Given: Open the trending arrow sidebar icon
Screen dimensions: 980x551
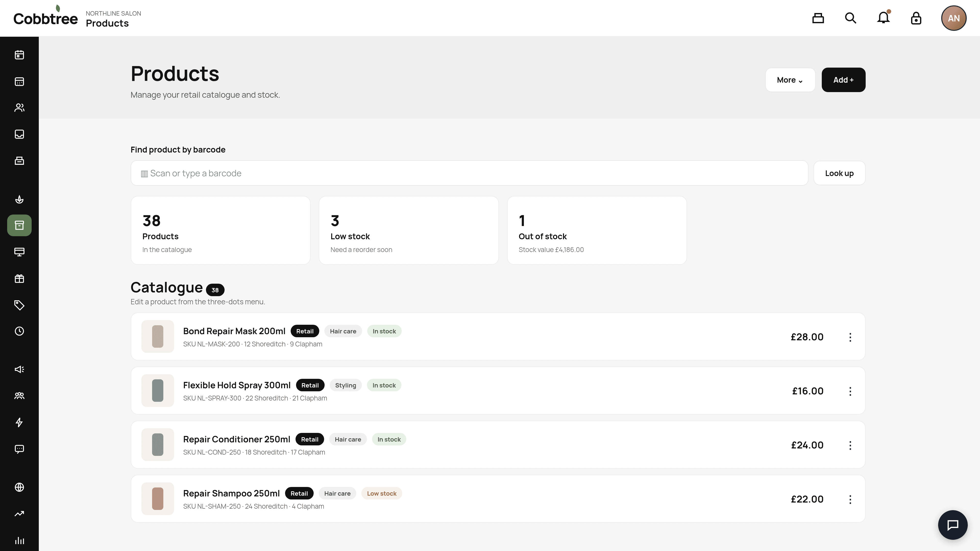Looking at the screenshot, I should point(19,514).
